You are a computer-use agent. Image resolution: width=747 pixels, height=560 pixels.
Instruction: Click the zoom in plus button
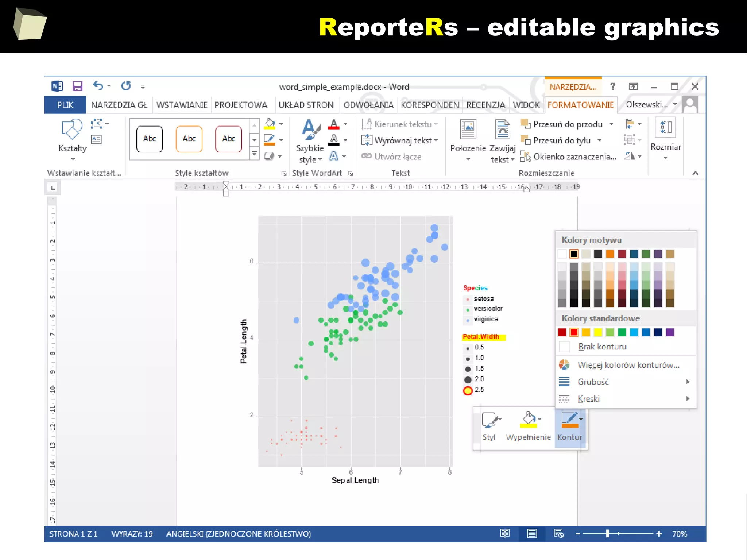click(659, 534)
